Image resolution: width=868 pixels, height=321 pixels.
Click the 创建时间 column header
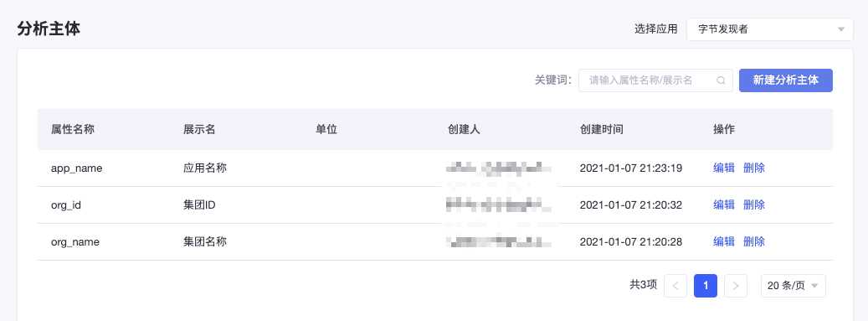(602, 130)
